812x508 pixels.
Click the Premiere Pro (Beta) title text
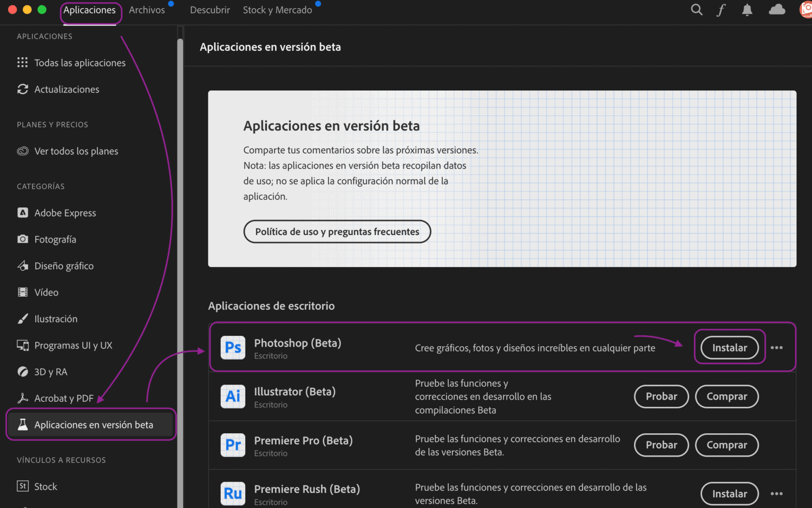click(x=304, y=441)
